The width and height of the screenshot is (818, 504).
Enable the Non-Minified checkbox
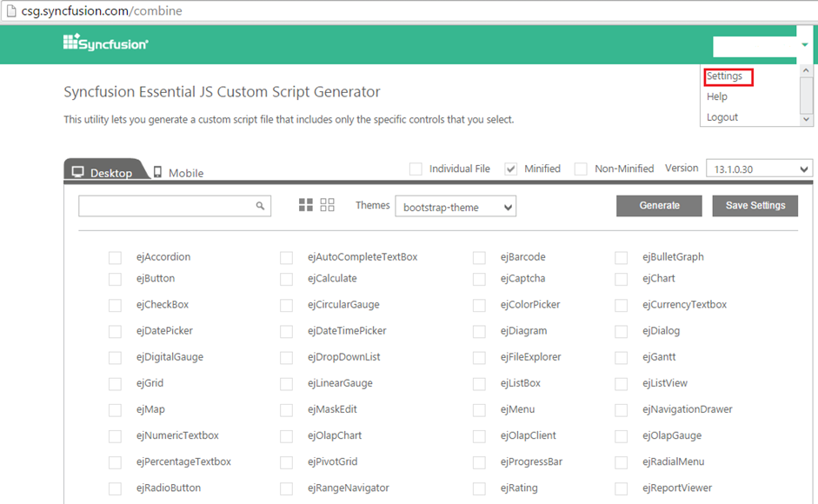(x=581, y=169)
